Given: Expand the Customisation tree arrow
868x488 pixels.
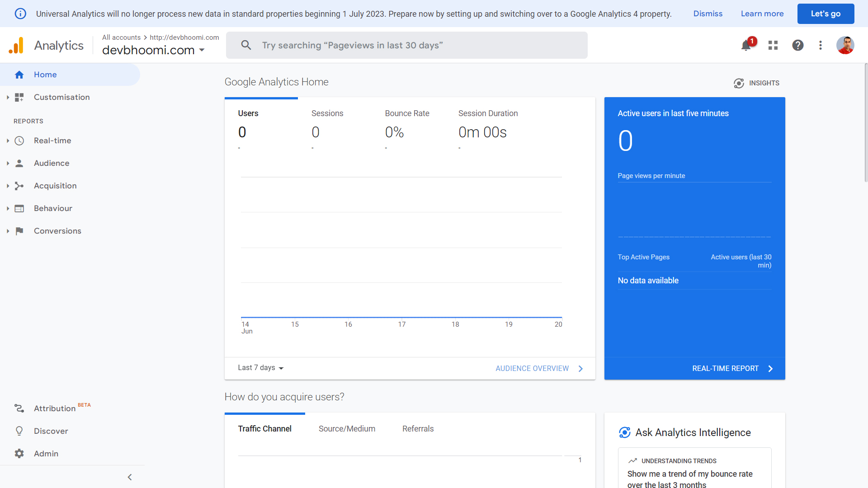Looking at the screenshot, I should tap(8, 97).
